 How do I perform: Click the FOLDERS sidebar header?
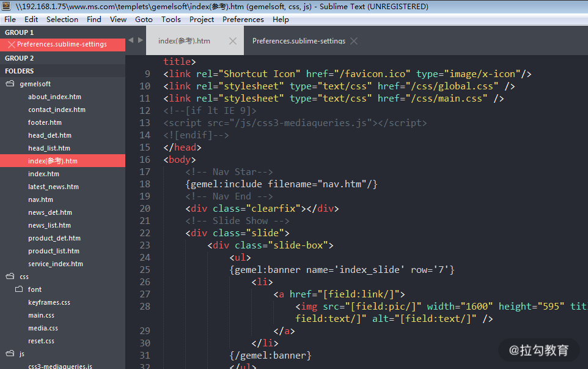19,71
